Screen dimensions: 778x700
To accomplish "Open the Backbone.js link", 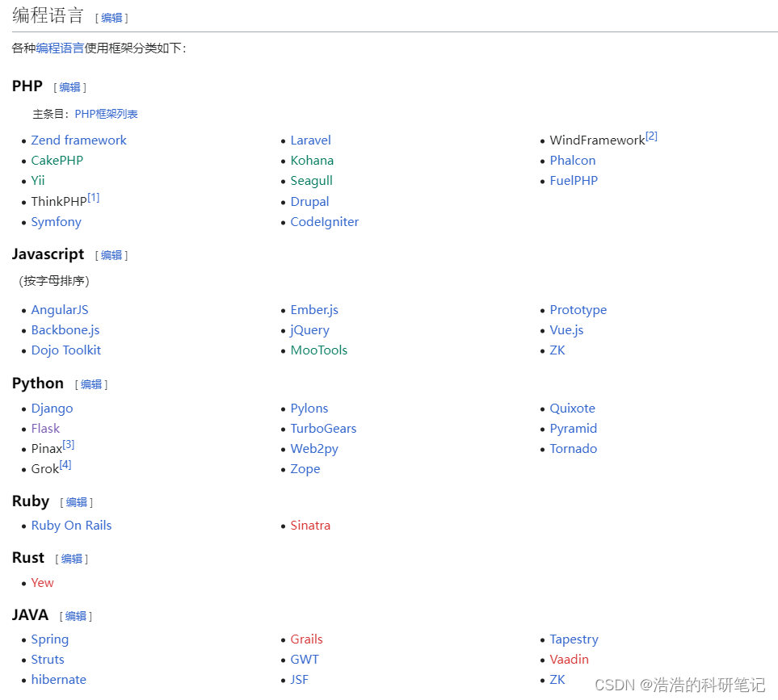I will [x=65, y=330].
